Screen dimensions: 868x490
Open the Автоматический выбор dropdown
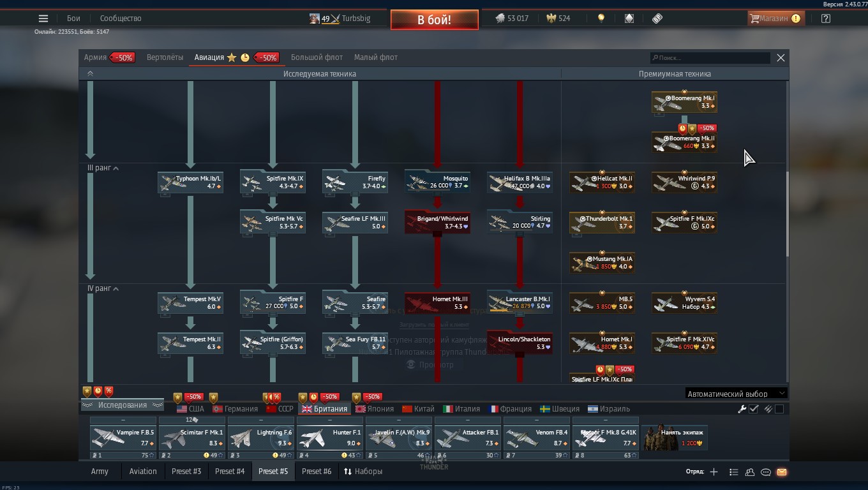click(736, 394)
